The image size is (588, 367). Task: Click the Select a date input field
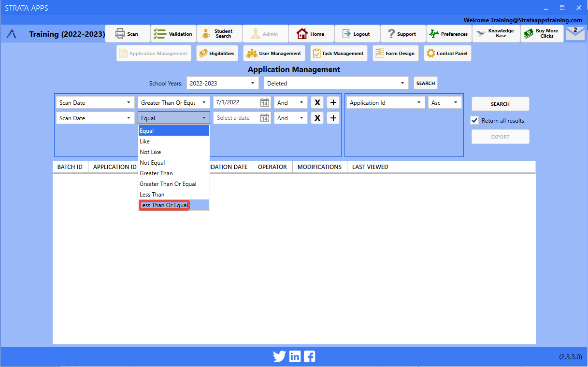[x=237, y=118]
